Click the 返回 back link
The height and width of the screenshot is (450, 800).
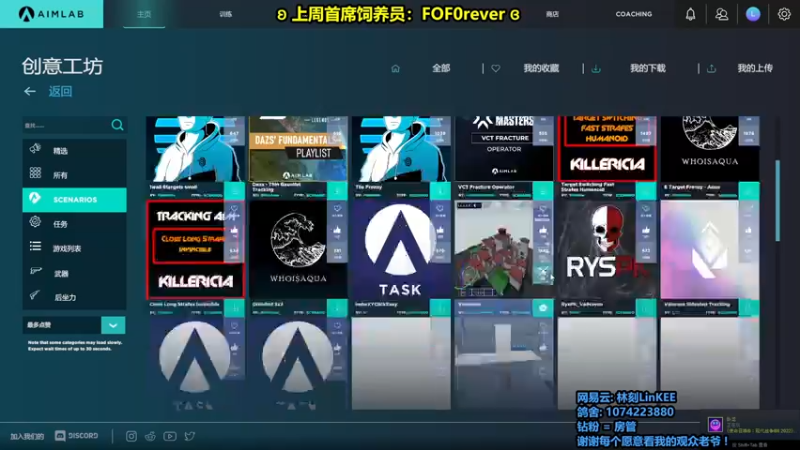(x=60, y=91)
